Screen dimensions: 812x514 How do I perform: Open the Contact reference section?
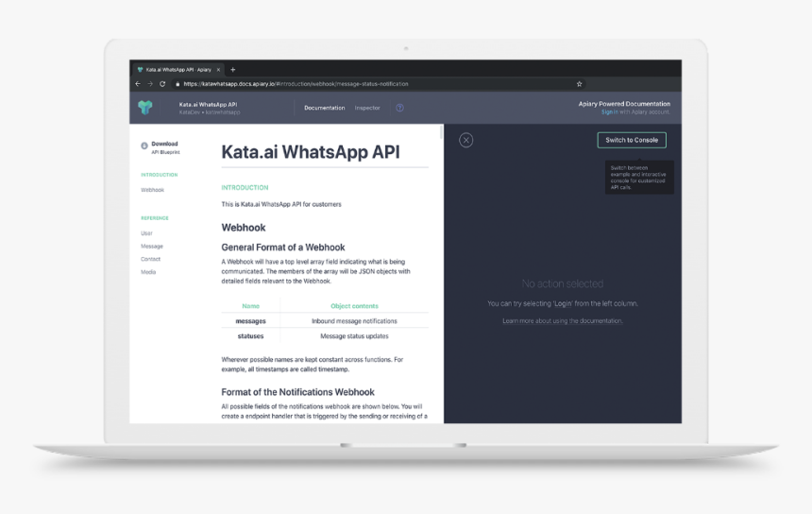coord(150,259)
